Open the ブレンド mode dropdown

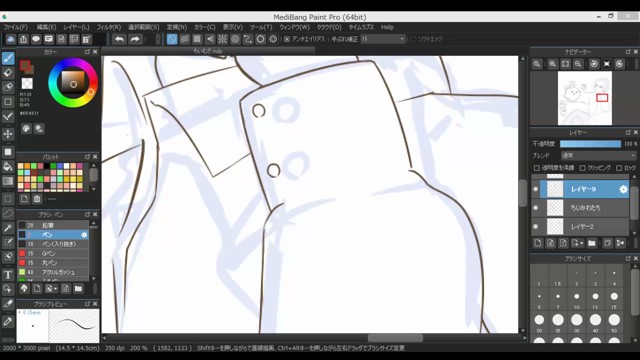(598, 156)
